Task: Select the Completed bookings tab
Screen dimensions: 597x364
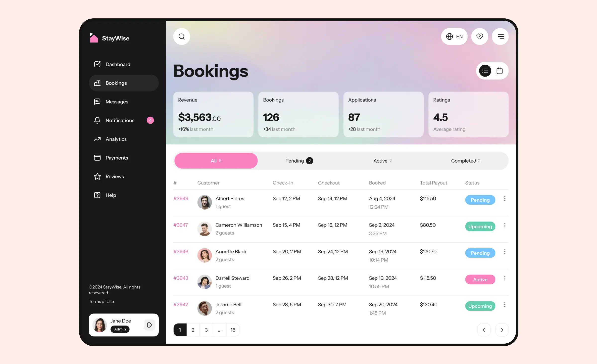Action: (x=466, y=160)
